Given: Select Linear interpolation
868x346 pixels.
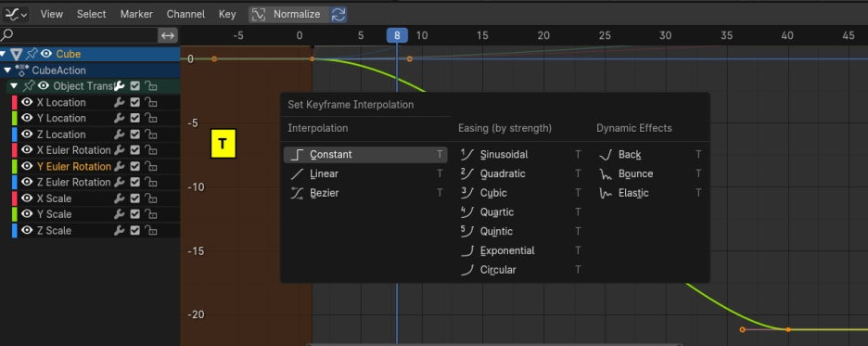Looking at the screenshot, I should [365, 173].
